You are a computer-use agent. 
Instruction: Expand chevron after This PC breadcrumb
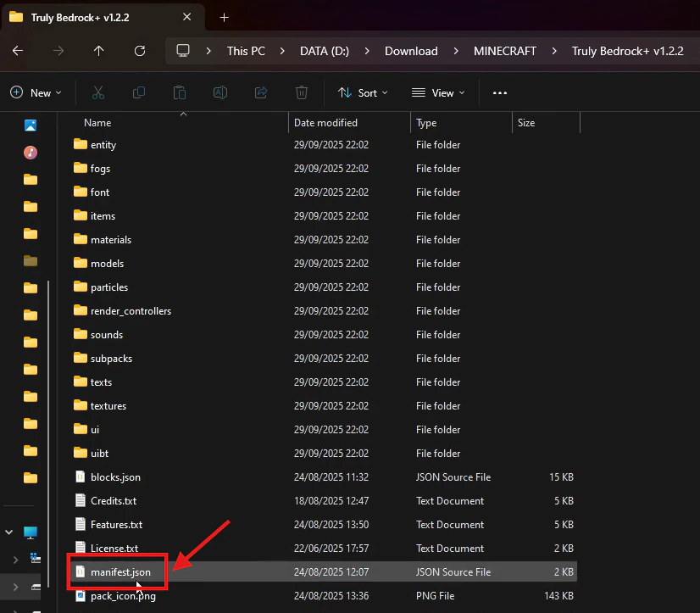coord(282,51)
